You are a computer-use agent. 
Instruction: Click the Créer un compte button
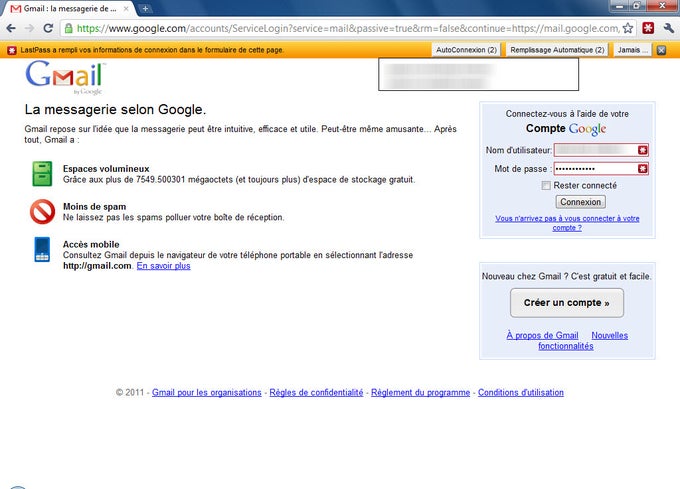point(567,303)
